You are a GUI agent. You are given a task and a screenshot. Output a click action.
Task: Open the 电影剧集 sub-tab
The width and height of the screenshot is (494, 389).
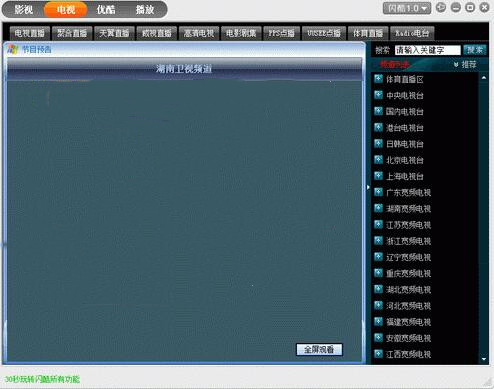click(x=241, y=33)
